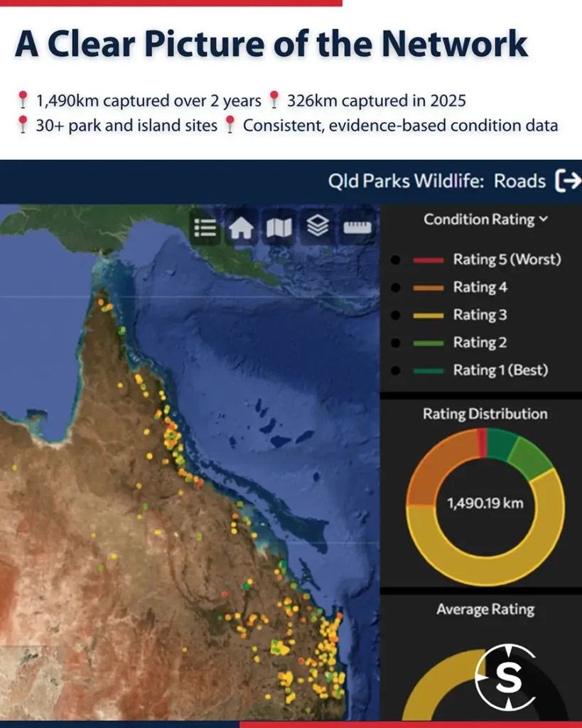Click the red pin beside 326km captured
The image size is (582, 728).
click(x=275, y=100)
